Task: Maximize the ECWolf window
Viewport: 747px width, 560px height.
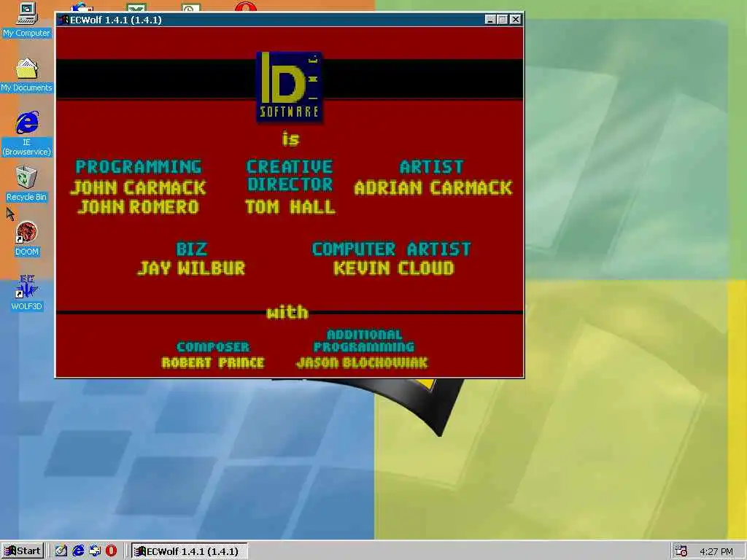Action: (x=502, y=20)
